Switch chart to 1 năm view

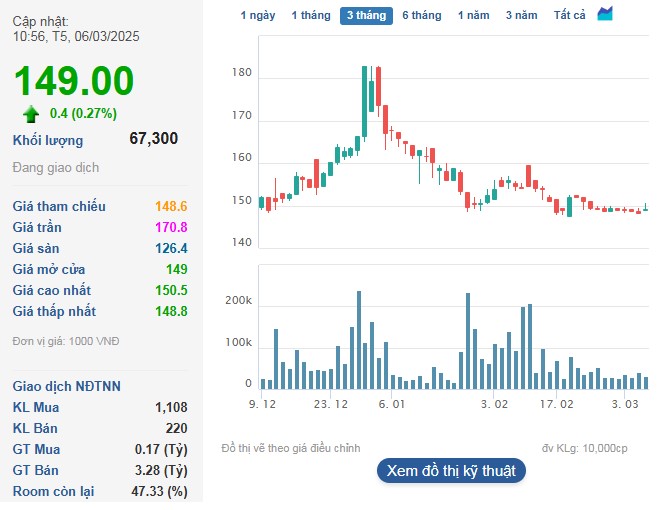(474, 15)
